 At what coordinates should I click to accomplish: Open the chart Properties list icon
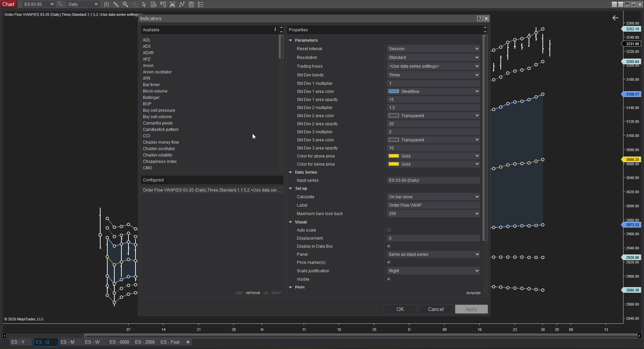coord(201,4)
